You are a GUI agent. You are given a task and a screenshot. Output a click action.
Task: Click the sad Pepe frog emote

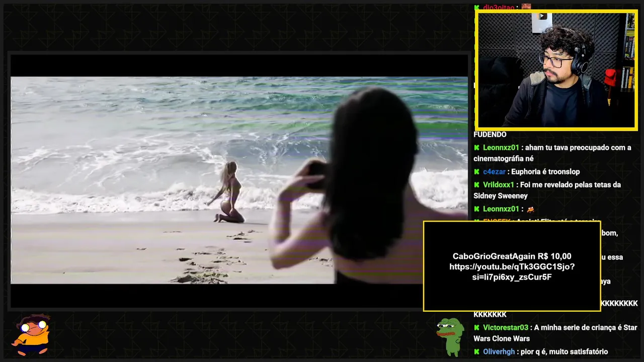[x=450, y=336]
